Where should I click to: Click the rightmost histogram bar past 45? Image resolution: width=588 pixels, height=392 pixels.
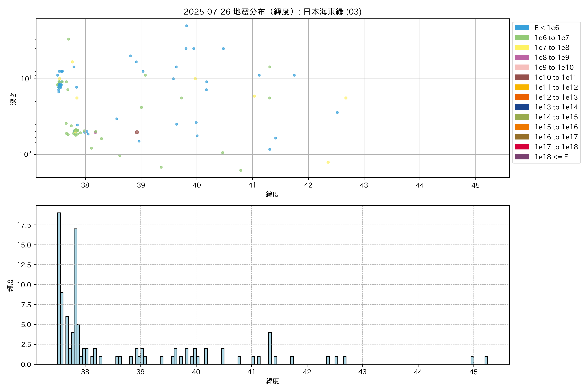[x=486, y=360]
